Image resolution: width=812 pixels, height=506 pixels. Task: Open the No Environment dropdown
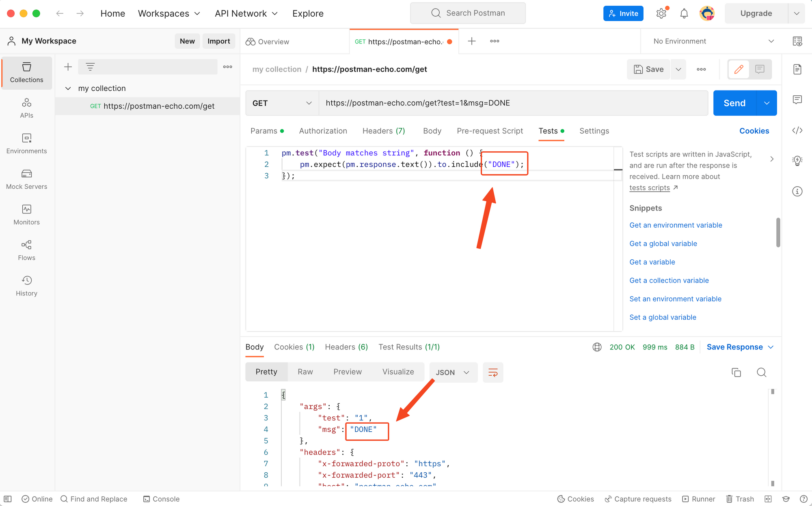(x=713, y=41)
